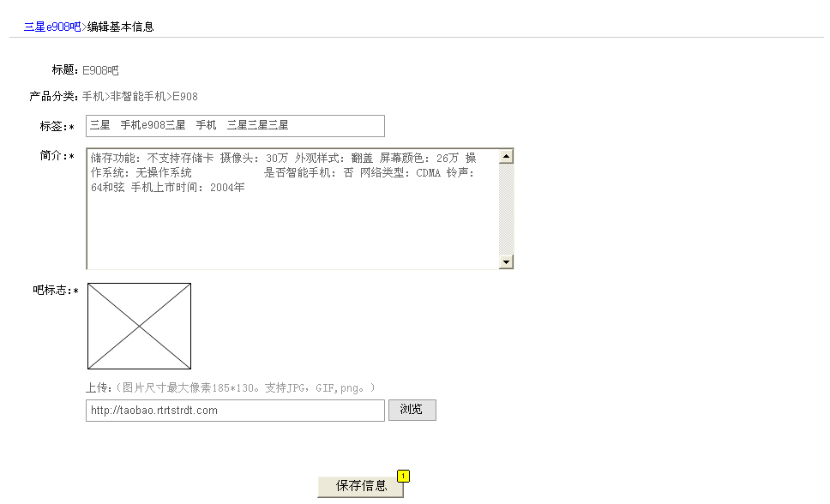Click the 标签 field label
This screenshot has width=830, height=504.
point(57,127)
